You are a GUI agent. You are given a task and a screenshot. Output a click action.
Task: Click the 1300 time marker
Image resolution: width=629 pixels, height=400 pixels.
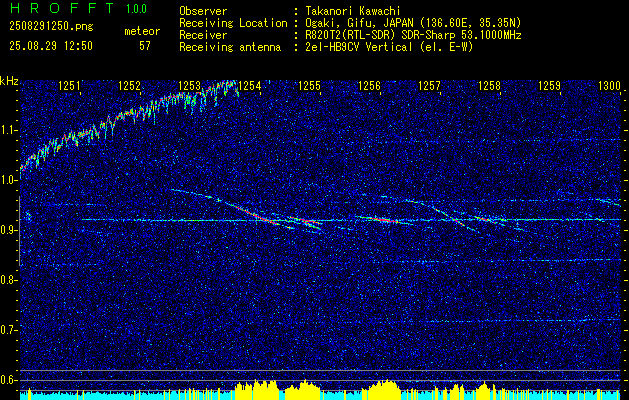609,85
